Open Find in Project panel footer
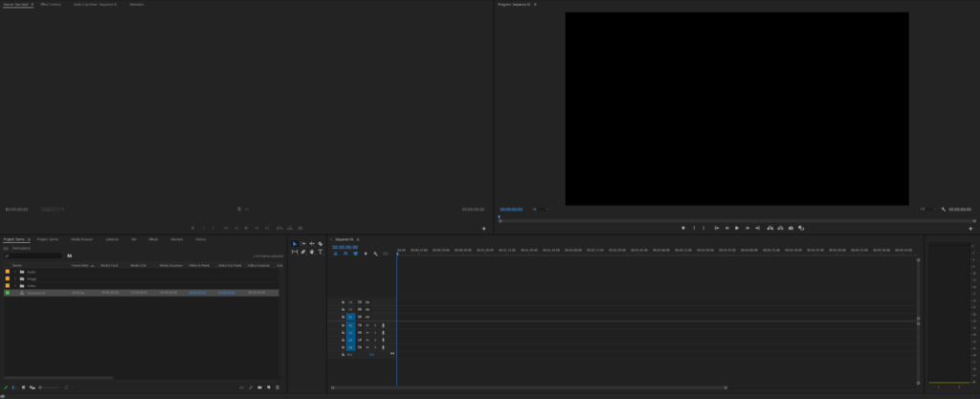The image size is (980, 399). pyautogui.click(x=251, y=388)
